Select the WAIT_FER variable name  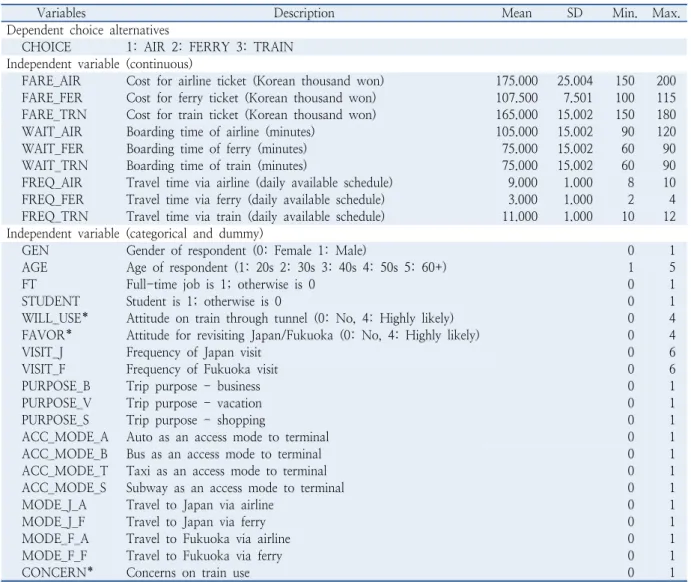pyautogui.click(x=52, y=149)
